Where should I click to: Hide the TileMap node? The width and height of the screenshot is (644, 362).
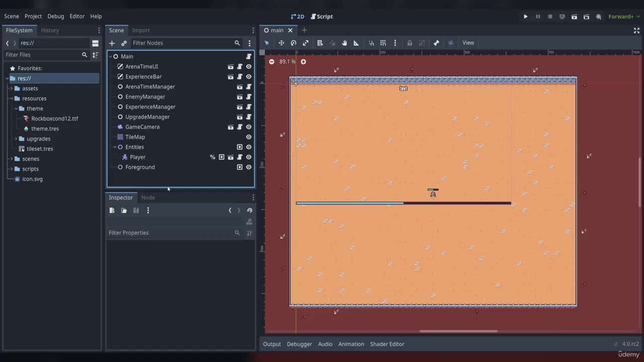tap(249, 137)
